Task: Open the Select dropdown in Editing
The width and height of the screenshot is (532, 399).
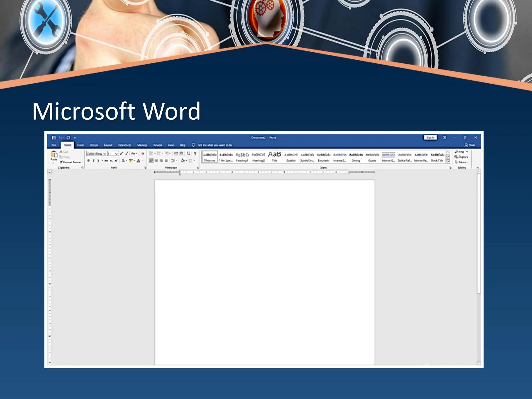Action: 461,162
